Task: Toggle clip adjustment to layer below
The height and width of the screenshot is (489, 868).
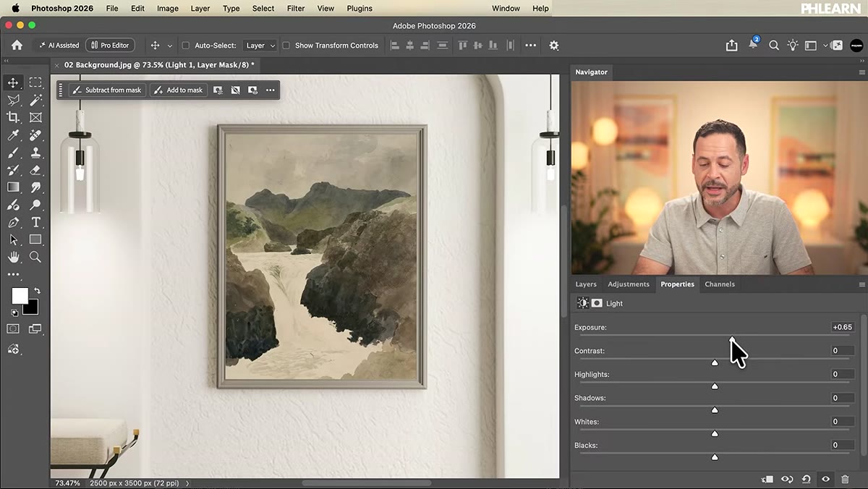Action: coord(767,480)
